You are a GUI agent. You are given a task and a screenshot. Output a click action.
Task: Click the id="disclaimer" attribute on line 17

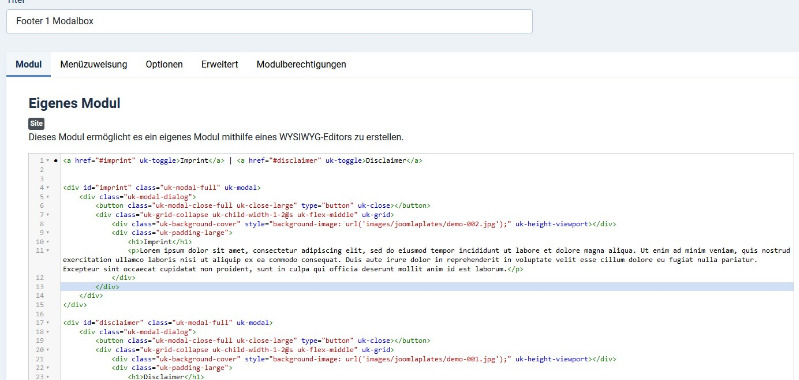point(113,322)
